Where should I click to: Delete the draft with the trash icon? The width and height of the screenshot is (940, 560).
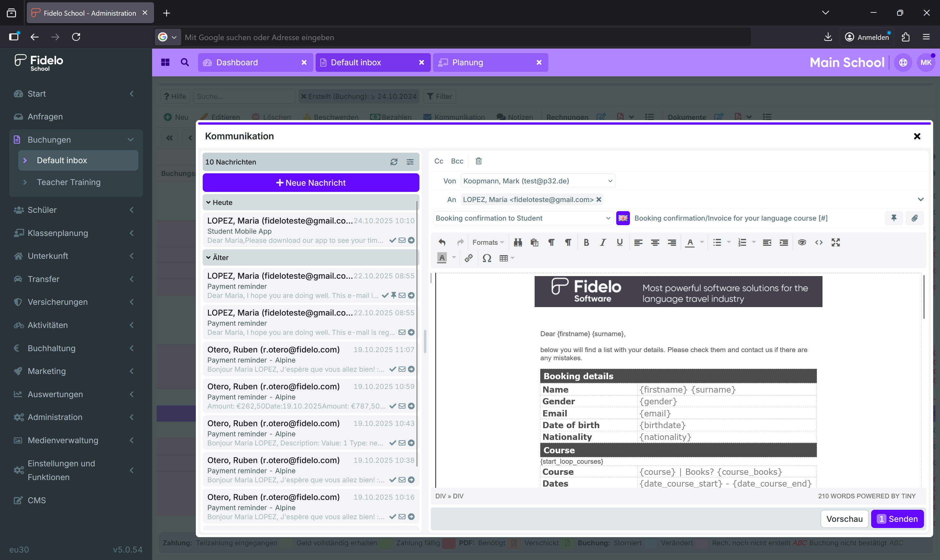pyautogui.click(x=478, y=161)
